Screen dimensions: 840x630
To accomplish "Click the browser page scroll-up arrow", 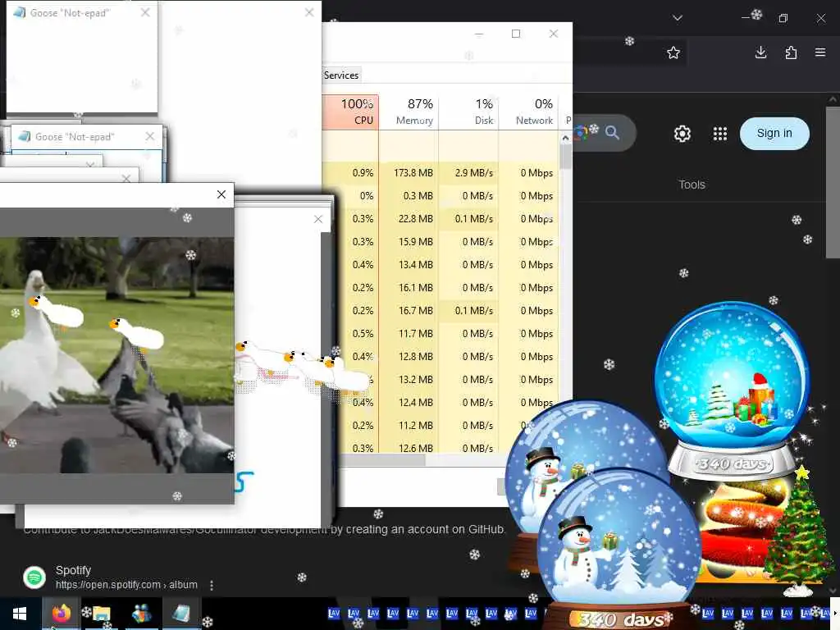I will 833,99.
